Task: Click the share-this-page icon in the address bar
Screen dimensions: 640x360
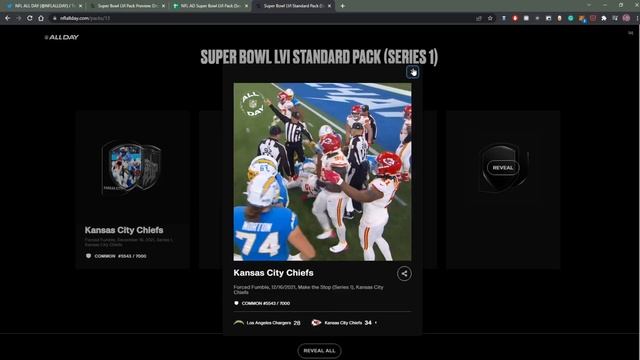Action: 479,18
